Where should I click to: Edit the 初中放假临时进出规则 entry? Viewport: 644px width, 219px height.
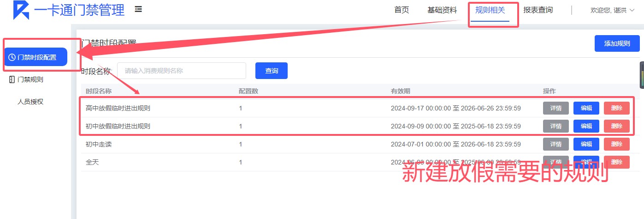tap(586, 126)
